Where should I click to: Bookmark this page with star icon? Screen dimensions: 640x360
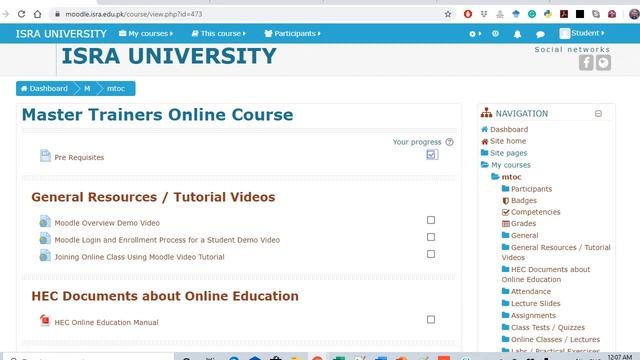click(x=448, y=14)
